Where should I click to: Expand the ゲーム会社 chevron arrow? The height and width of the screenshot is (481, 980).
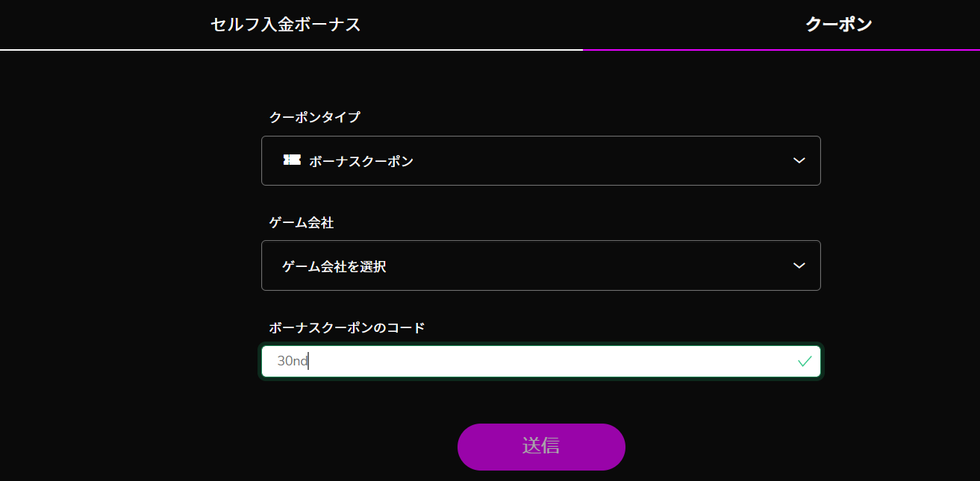pyautogui.click(x=799, y=265)
